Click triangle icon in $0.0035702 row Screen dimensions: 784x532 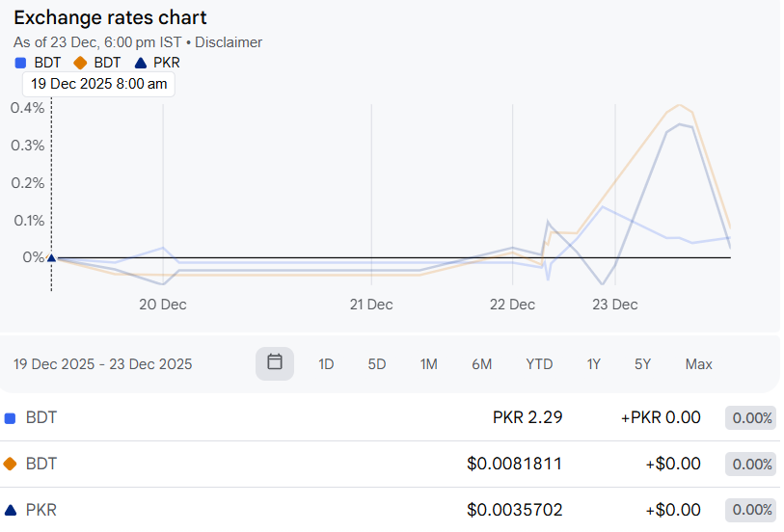[x=11, y=510]
